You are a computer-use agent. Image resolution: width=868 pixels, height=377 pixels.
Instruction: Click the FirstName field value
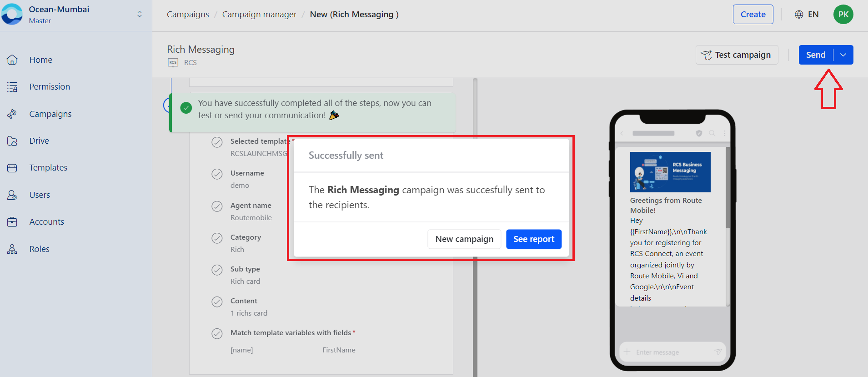339,350
